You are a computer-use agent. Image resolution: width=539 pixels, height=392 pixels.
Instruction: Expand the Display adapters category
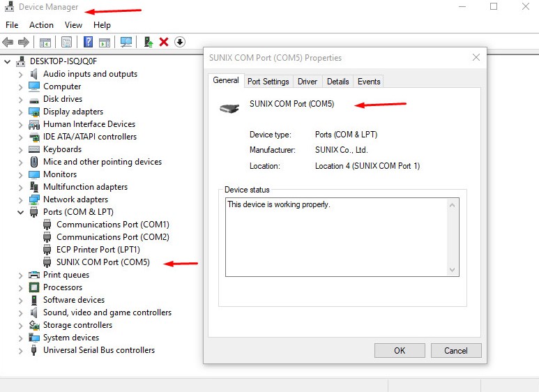pyautogui.click(x=21, y=112)
